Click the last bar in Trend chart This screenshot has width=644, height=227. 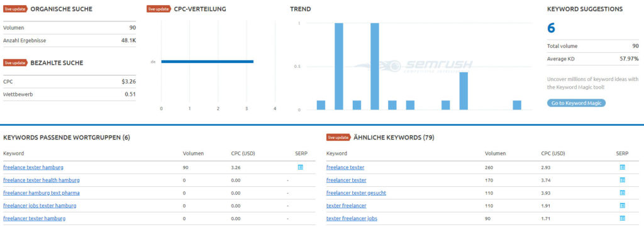(517, 105)
